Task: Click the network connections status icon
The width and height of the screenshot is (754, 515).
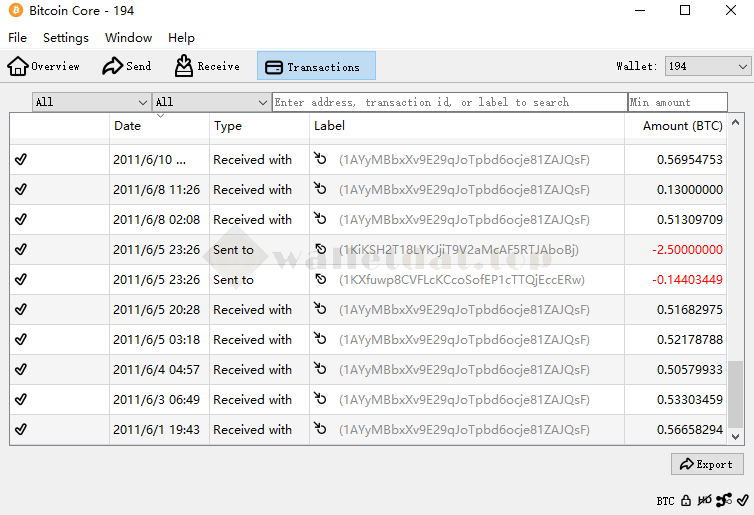Action: click(x=724, y=500)
